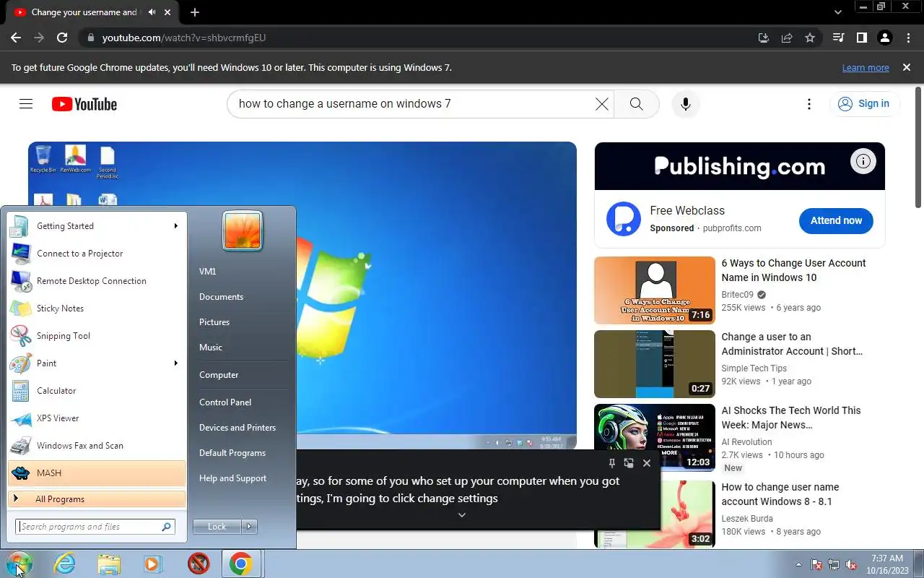The height and width of the screenshot is (578, 924).
Task: Open Music from Start menu
Action: [211, 348]
